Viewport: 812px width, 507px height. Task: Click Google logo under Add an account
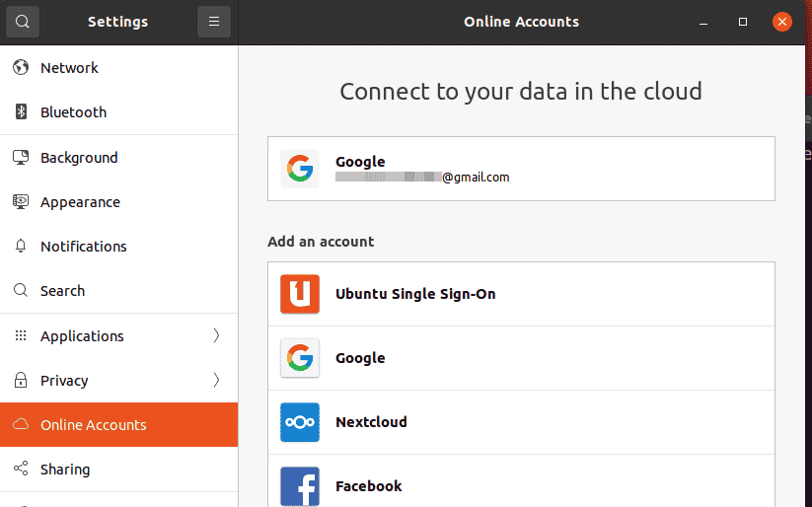(x=300, y=358)
